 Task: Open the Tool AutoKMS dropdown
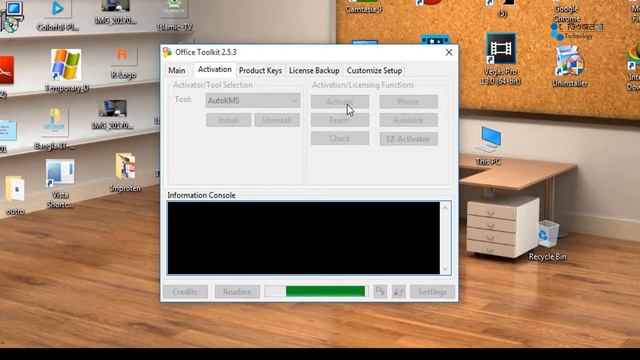coord(253,100)
